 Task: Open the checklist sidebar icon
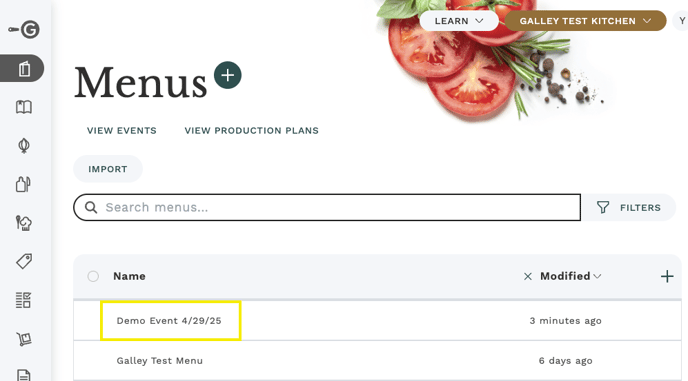[x=23, y=300]
